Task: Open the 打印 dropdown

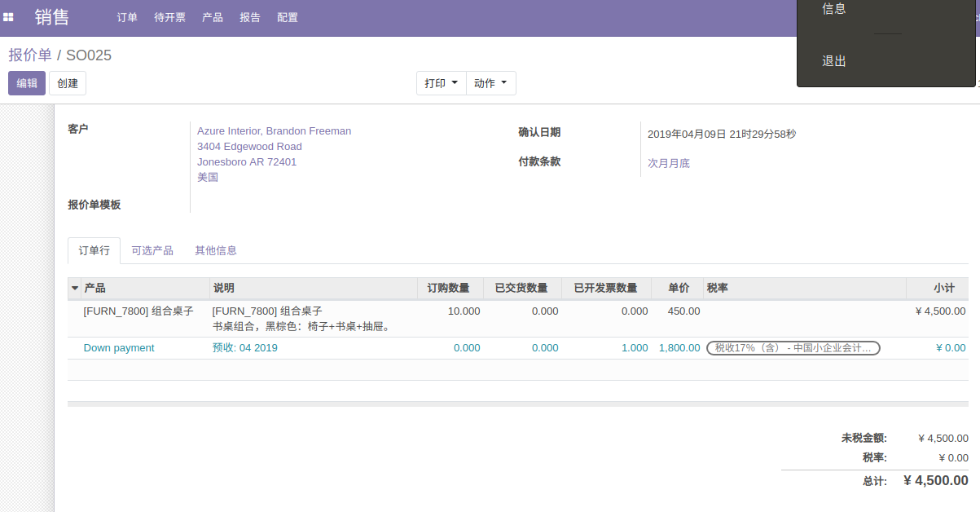Action: (x=442, y=83)
